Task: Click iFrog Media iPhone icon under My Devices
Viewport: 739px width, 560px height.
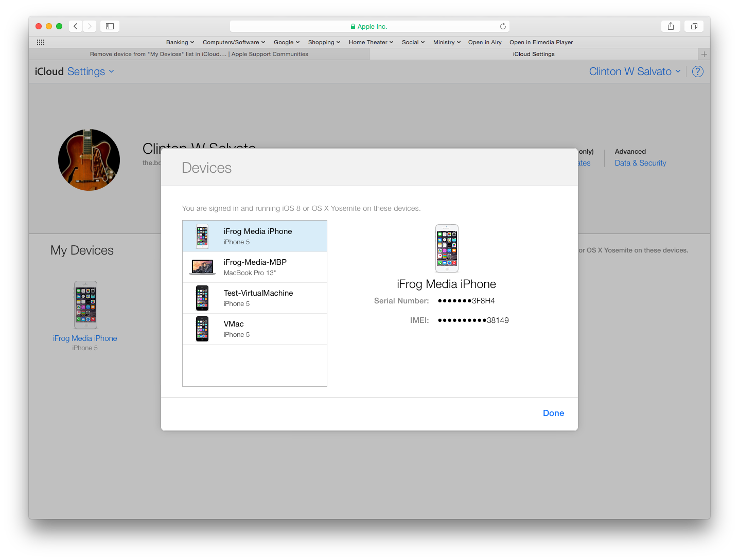Action: 85,305
